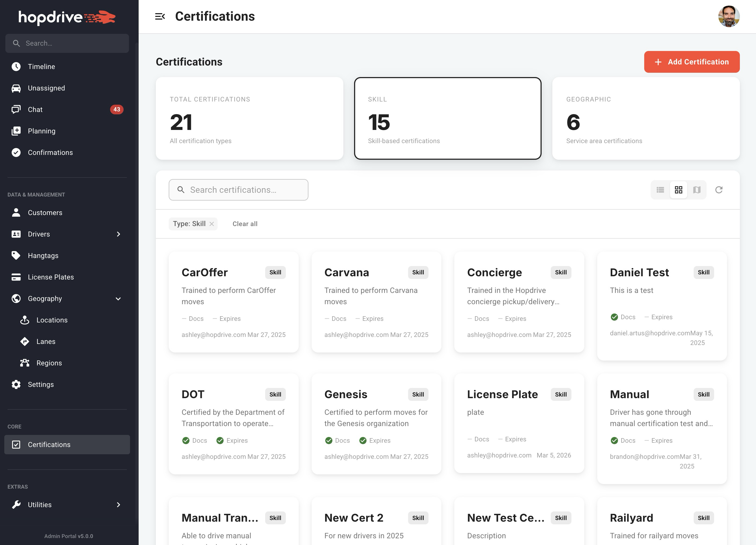756x545 pixels.
Task: Collapse the Geography sidebar section
Action: point(118,299)
